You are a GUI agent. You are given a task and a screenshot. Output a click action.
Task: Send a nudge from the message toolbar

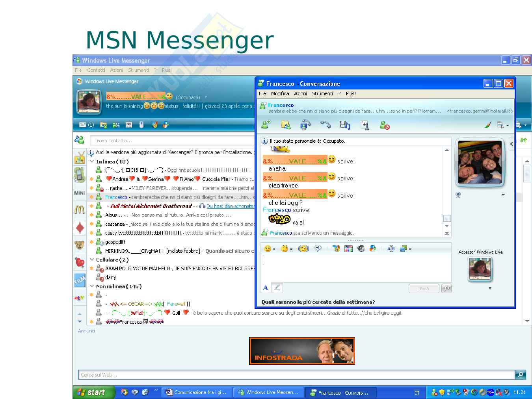coord(303,249)
